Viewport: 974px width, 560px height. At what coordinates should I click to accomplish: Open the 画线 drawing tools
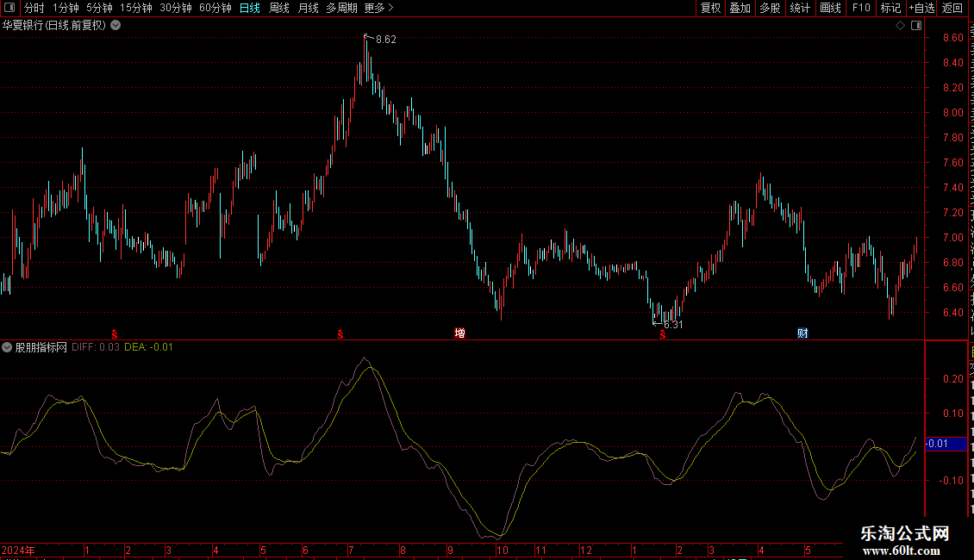(831, 8)
